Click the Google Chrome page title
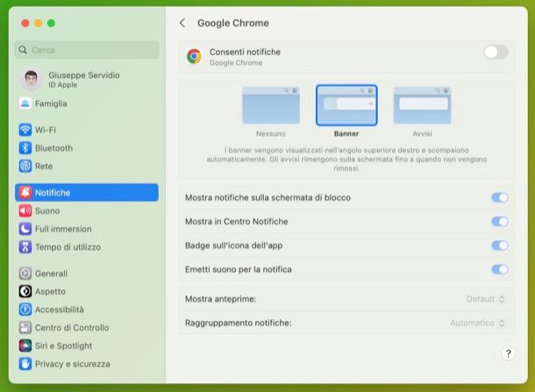The width and height of the screenshot is (535, 392). coord(233,23)
